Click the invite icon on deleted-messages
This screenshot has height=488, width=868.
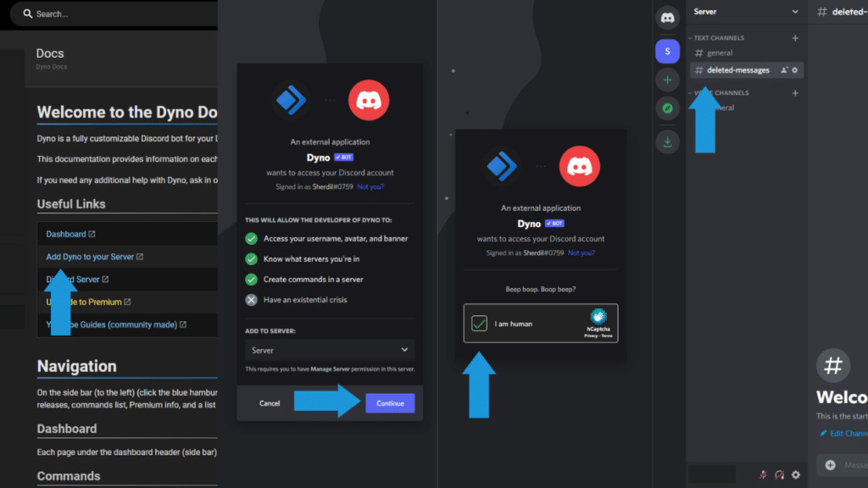[784, 70]
